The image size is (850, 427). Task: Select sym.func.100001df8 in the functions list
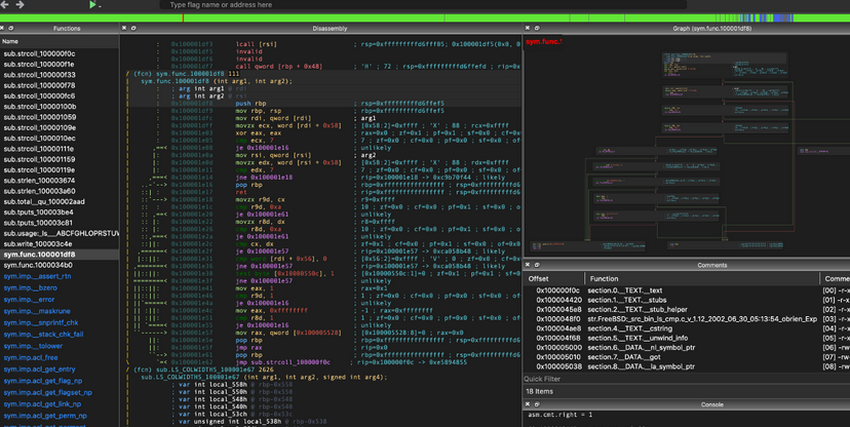coord(40,255)
